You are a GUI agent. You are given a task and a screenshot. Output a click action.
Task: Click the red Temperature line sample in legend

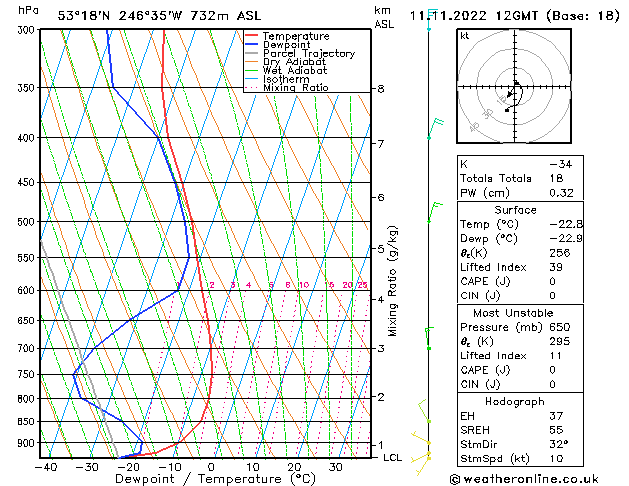(251, 36)
